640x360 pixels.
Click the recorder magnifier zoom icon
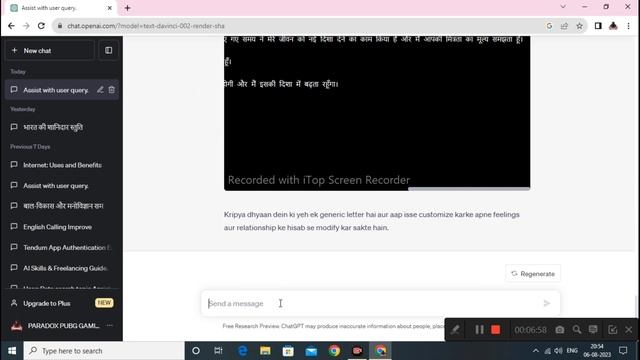[576, 330]
